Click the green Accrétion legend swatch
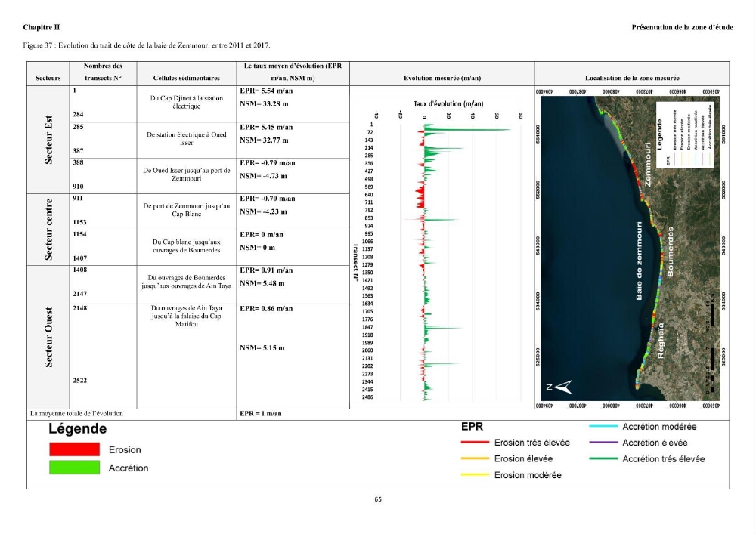Viewport: 756px width, 534px height. (75, 468)
